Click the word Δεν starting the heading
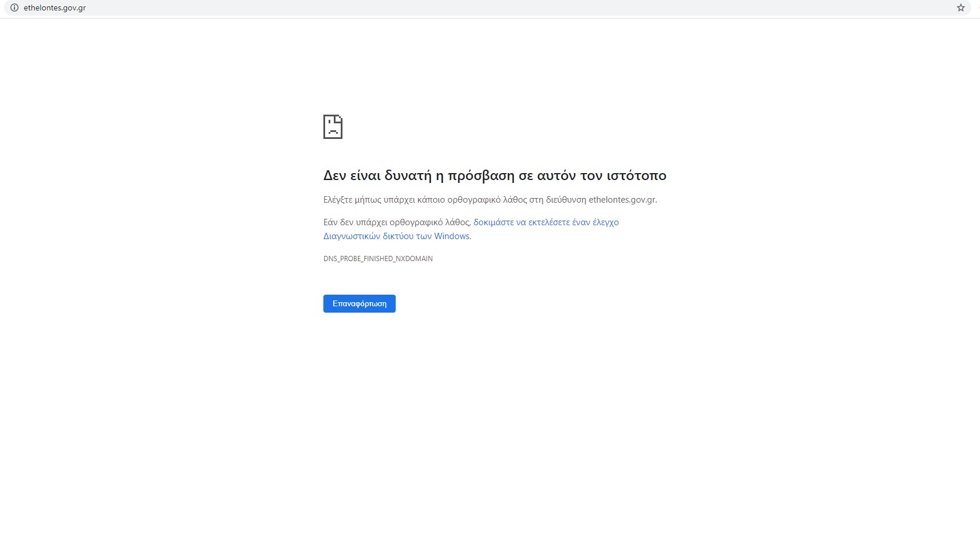Viewport: 980px width, 539px height. click(334, 175)
